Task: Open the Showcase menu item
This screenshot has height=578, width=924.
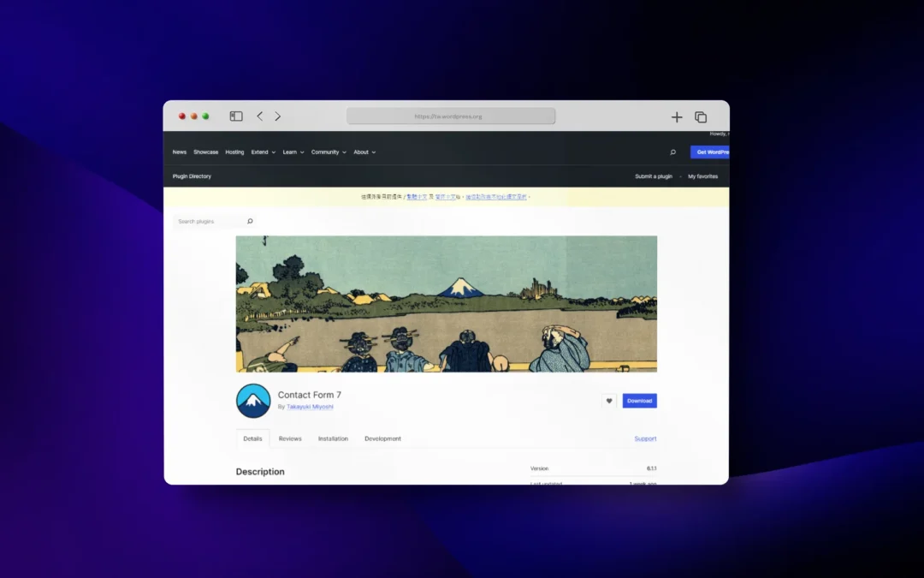Action: [x=205, y=152]
